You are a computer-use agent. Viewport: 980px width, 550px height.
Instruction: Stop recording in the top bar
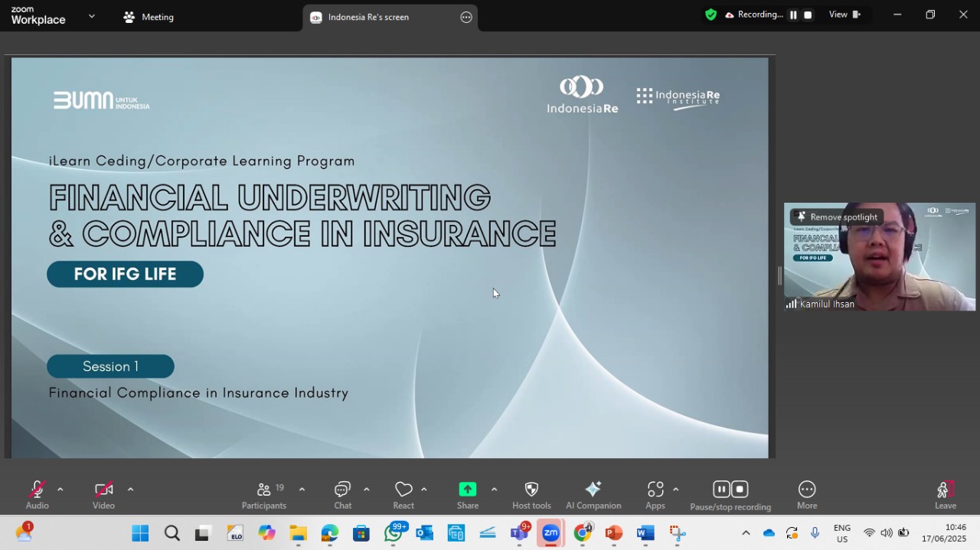click(808, 15)
